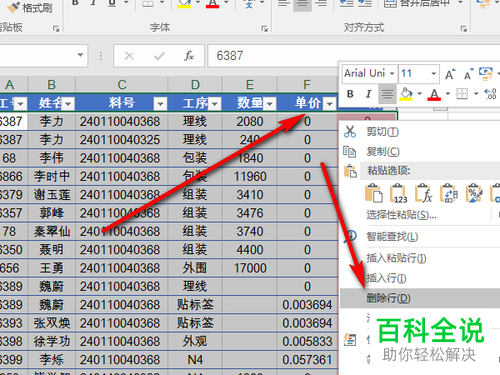The width and height of the screenshot is (500, 375).
Task: Open the clipboard (剪贴板) group dialog launcher
Action: click(56, 29)
